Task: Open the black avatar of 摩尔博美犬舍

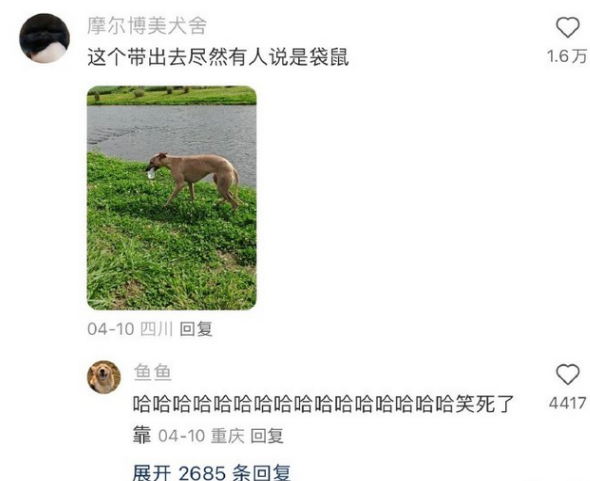Action: pyautogui.click(x=44, y=38)
